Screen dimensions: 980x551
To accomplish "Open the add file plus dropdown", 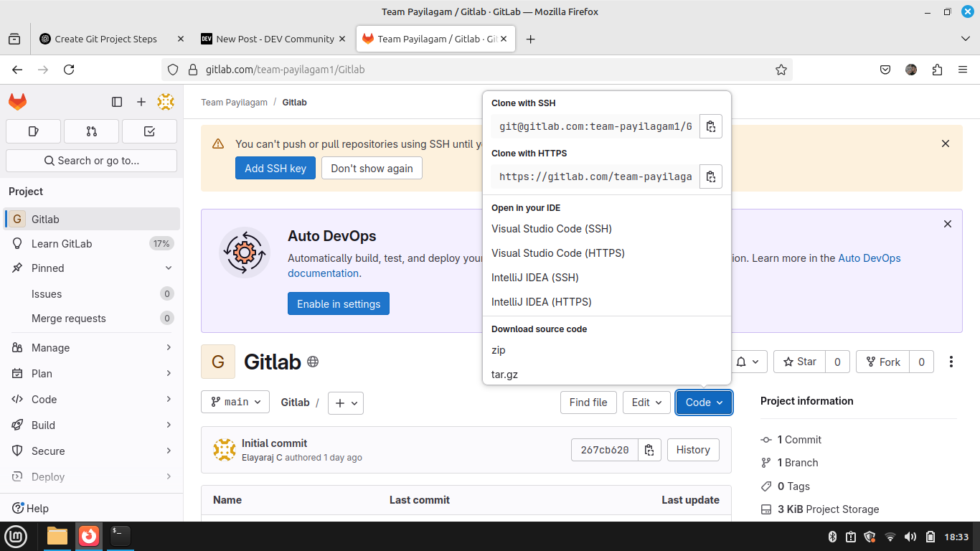I will (346, 402).
